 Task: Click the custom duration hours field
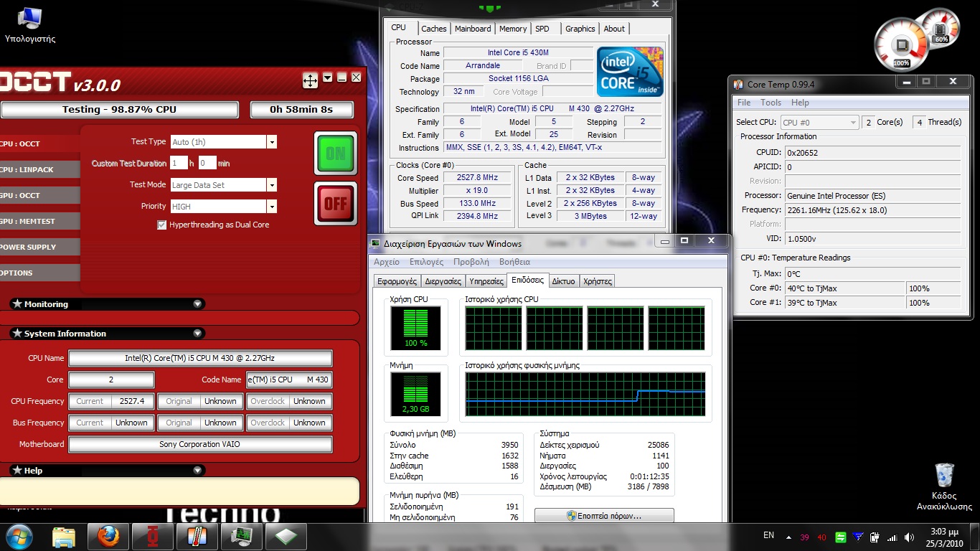click(x=179, y=164)
